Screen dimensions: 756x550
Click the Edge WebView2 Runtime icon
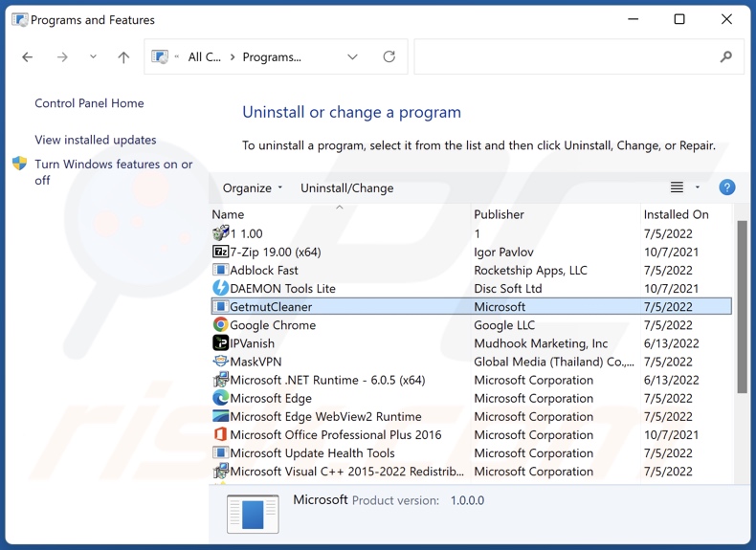pyautogui.click(x=220, y=416)
